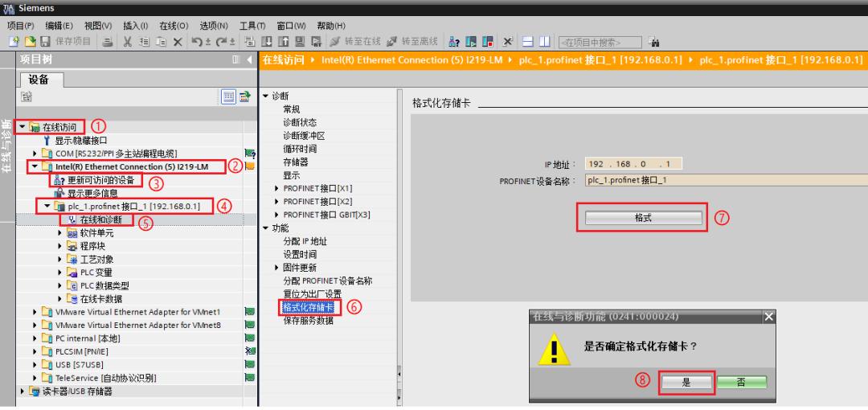The height and width of the screenshot is (410, 868).
Task: Click the binoculars search icon
Action: click(x=653, y=42)
